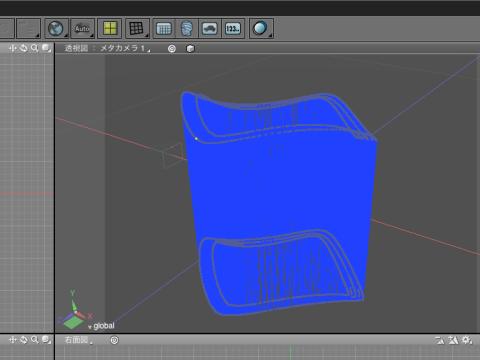The width and height of the screenshot is (480, 360).
Task: Click the gear-shaped icon in 右面図 header
Action: click(467, 340)
